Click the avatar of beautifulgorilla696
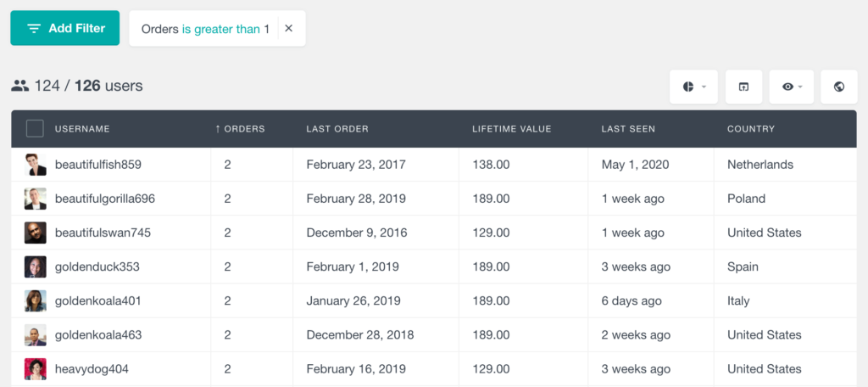The width and height of the screenshot is (868, 387). pos(35,199)
